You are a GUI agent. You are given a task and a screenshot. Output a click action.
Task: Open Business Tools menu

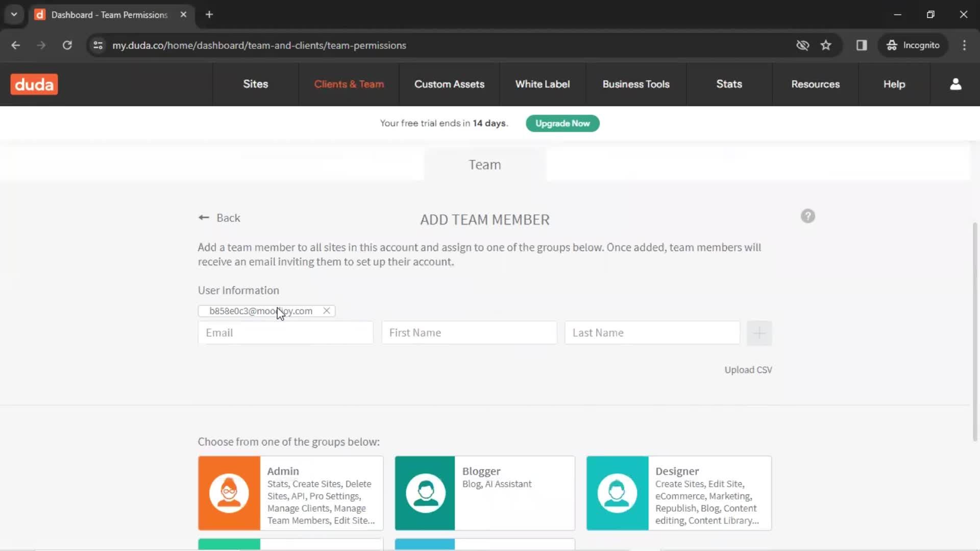[636, 84]
